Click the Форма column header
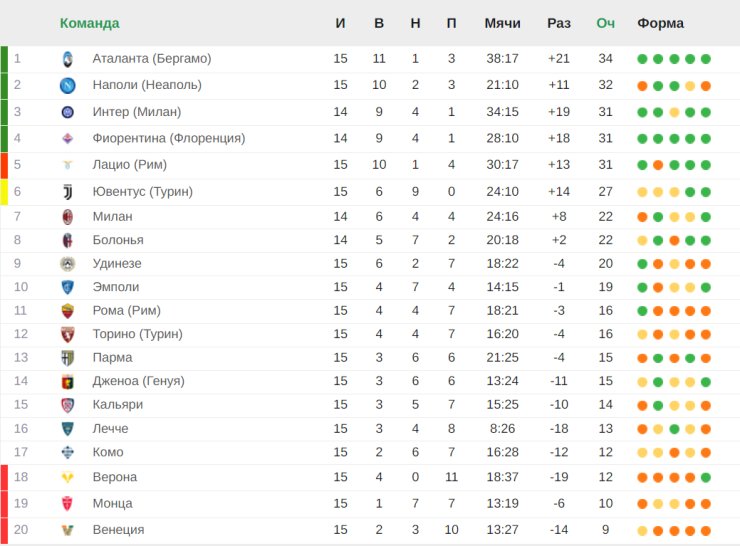 660,23
